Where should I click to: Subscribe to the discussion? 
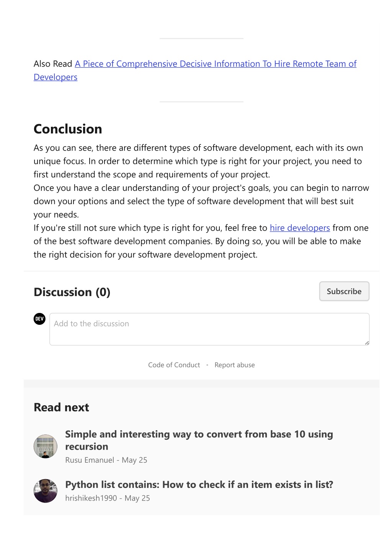click(344, 291)
